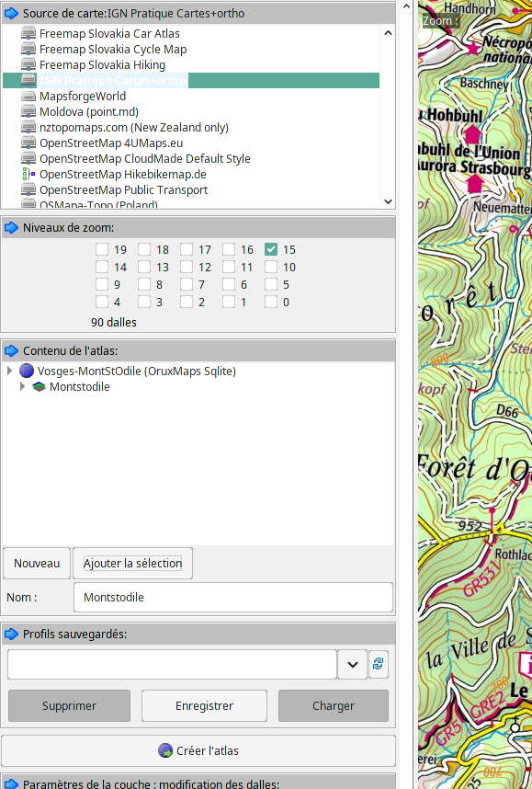
Task: Enable zoom level 19 checkbox
Action: (x=102, y=249)
